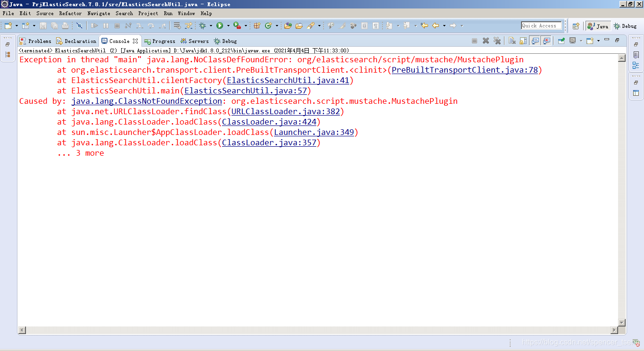Terminate the launched application
Image resolution: width=644 pixels, height=351 pixels.
474,41
